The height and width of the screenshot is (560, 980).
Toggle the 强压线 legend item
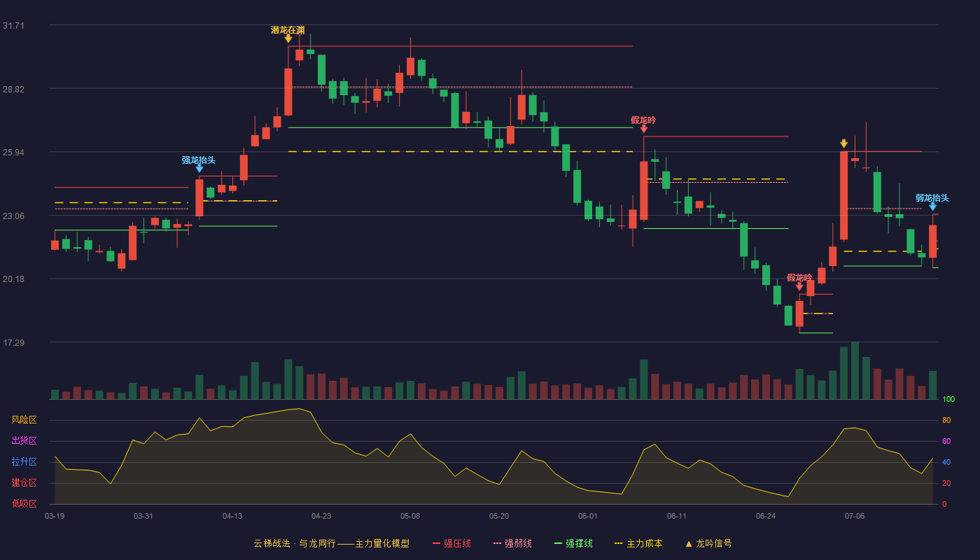tap(451, 543)
